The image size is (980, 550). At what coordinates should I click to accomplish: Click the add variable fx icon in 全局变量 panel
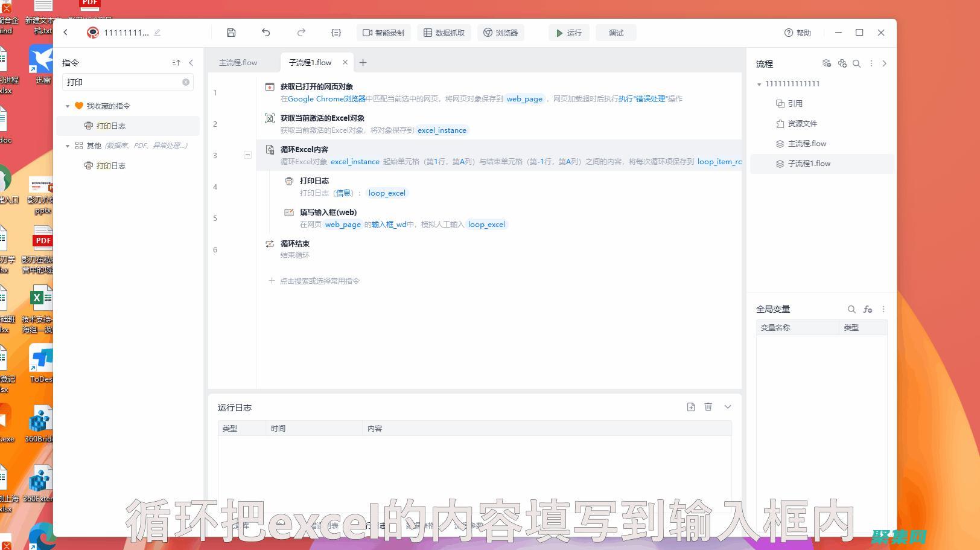(868, 309)
